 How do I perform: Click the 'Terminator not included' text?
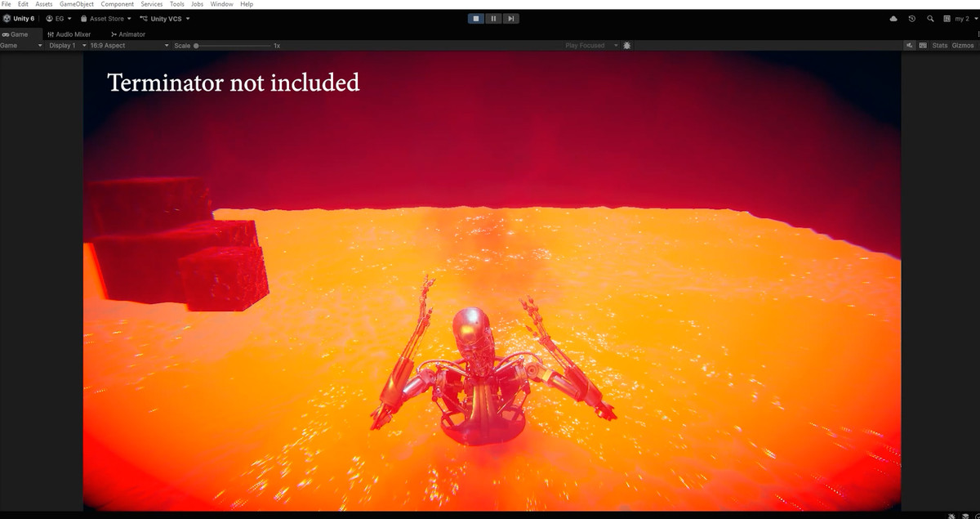[234, 83]
